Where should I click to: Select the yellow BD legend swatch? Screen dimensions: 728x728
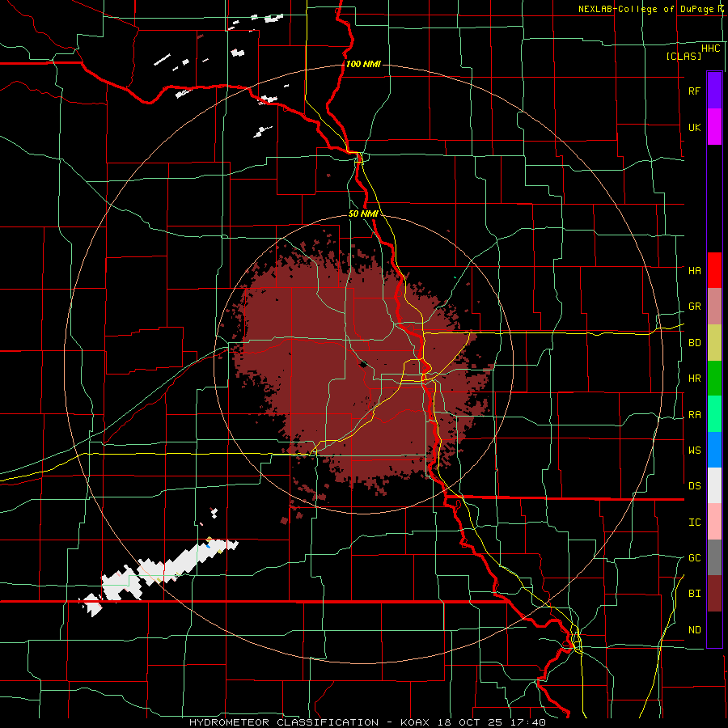click(714, 343)
